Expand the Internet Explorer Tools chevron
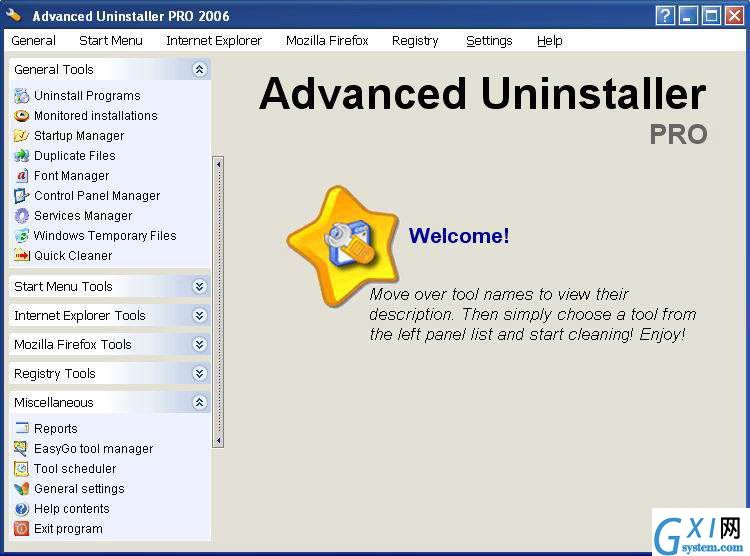Viewport: 750px width, 556px height. [x=199, y=316]
